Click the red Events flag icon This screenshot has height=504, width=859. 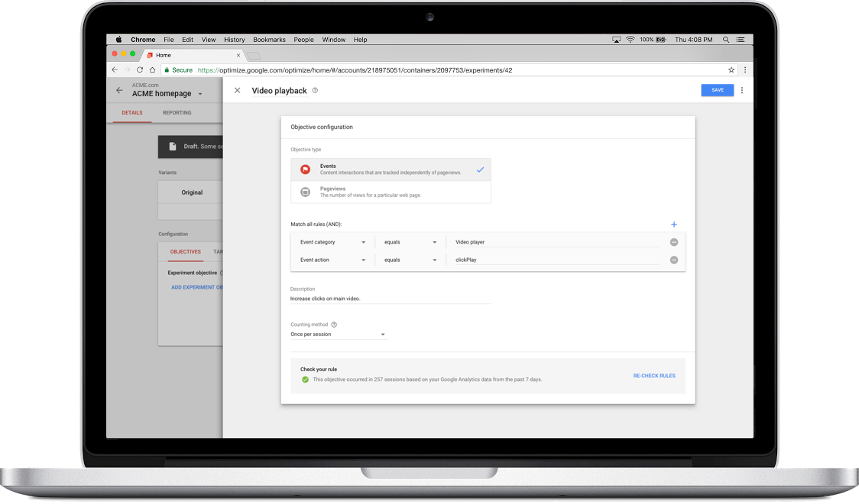point(305,170)
